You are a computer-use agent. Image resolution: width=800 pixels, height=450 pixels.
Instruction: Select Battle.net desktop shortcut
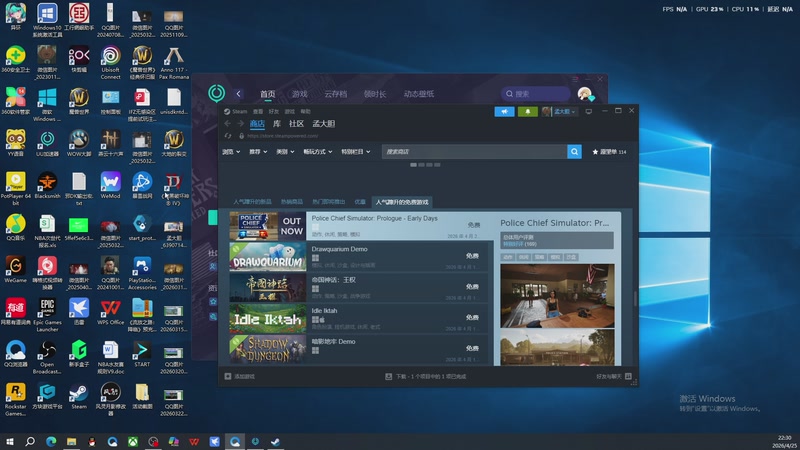pyautogui.click(x=142, y=186)
